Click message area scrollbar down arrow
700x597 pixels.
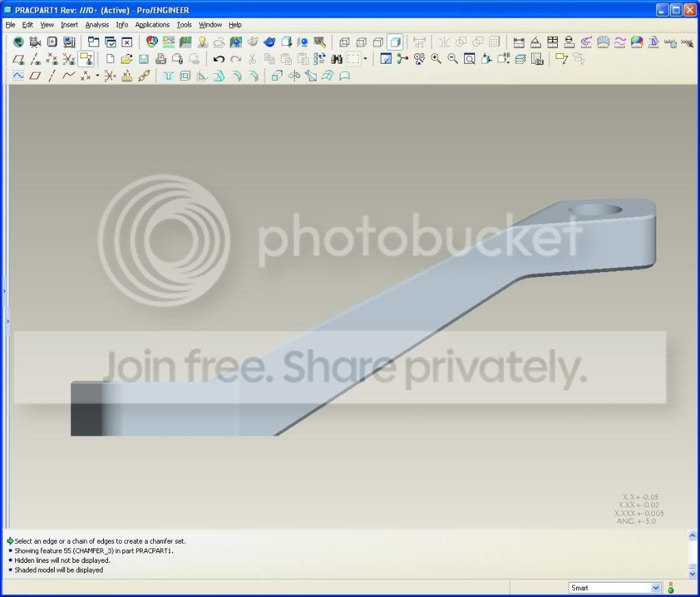click(692, 574)
